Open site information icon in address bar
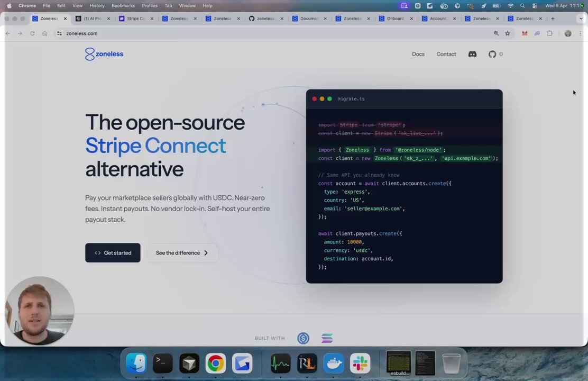588x381 pixels. coord(59,33)
